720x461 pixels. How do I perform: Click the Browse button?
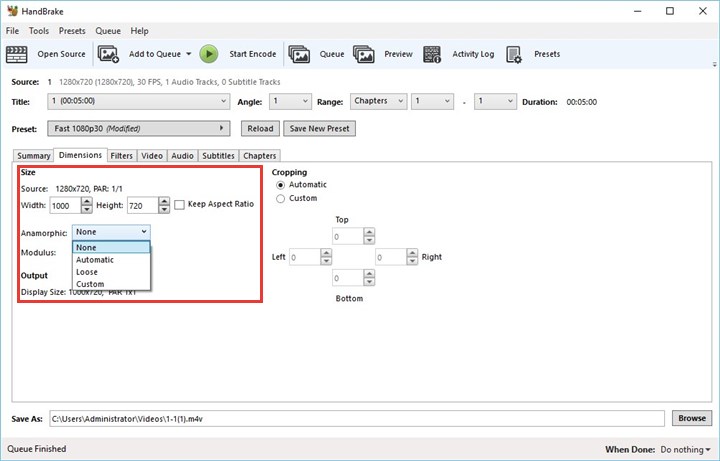(x=690, y=418)
